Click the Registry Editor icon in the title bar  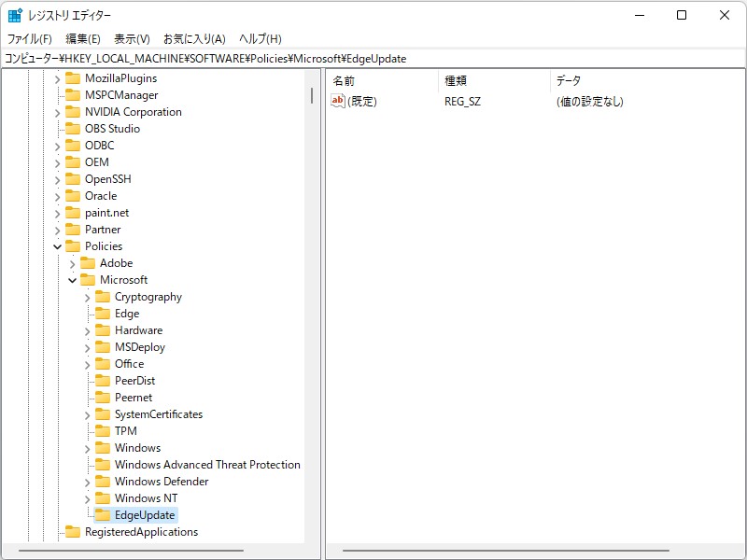(13, 14)
